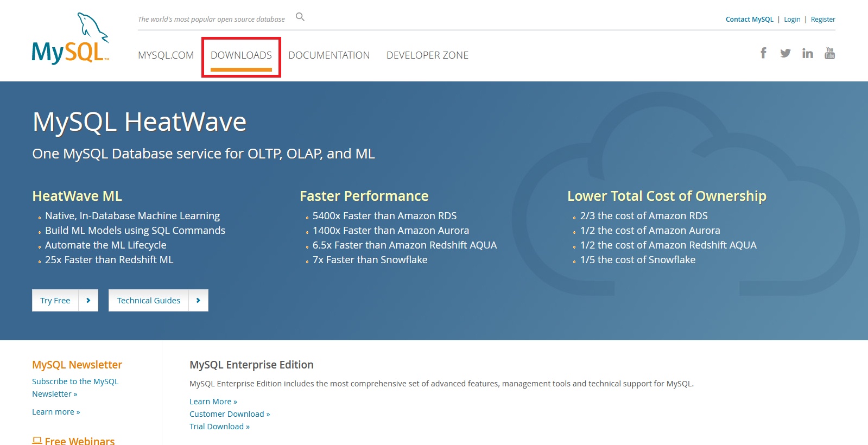This screenshot has width=868, height=445.
Task: Open the DOWNLOADS tab
Action: [241, 55]
